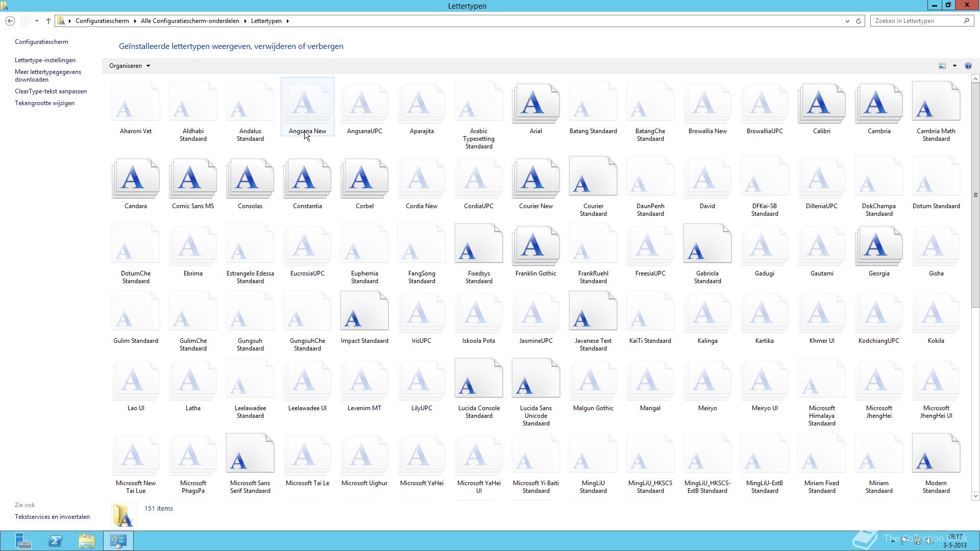Select the Lucida Sans Unicode Standaard font
Image resolution: width=980 pixels, height=551 pixels.
pyautogui.click(x=536, y=392)
